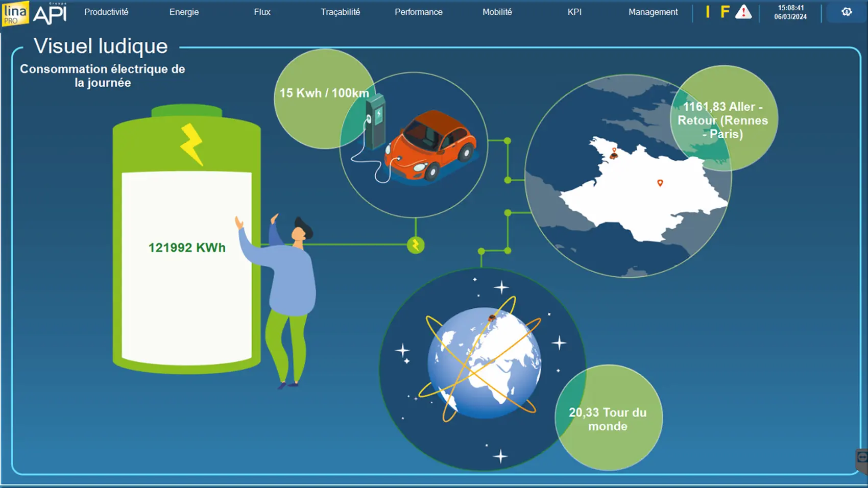Go to the Traçabilité menu
The image size is (868, 488).
coord(340,12)
